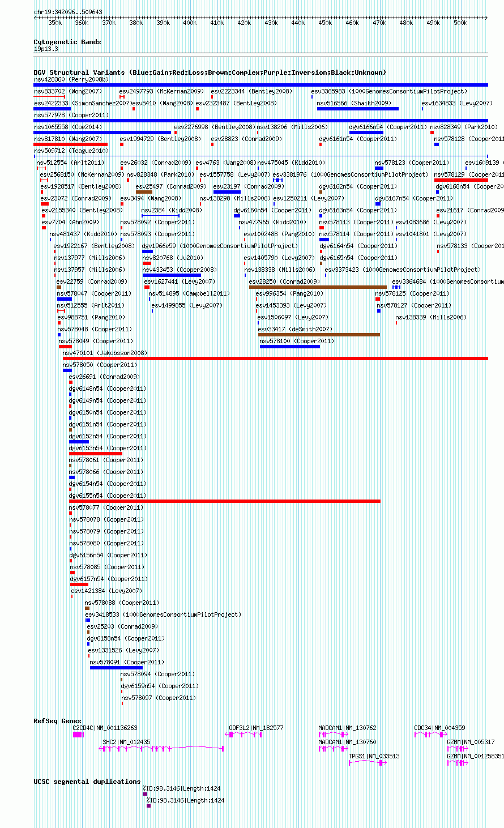Select esv3365983 1000GenomesConsortiumPilotProject variant

389,91
